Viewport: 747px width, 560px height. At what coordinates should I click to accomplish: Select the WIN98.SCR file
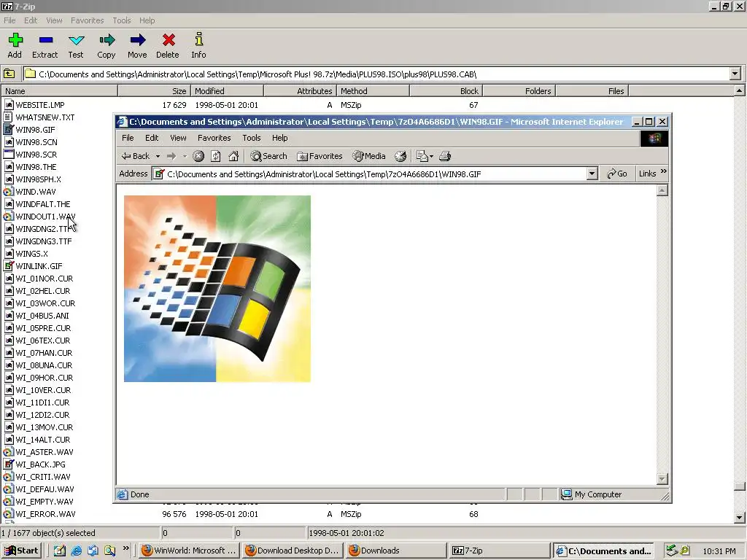(36, 155)
